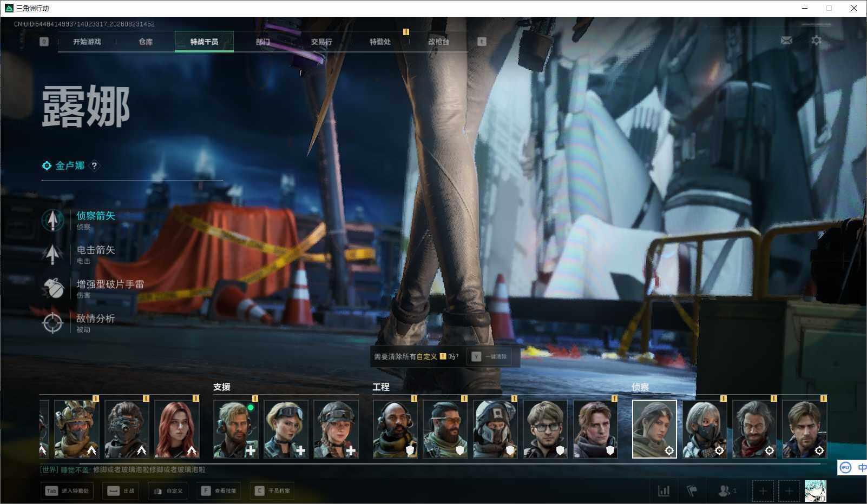Select the red-haired female assault operator

177,429
